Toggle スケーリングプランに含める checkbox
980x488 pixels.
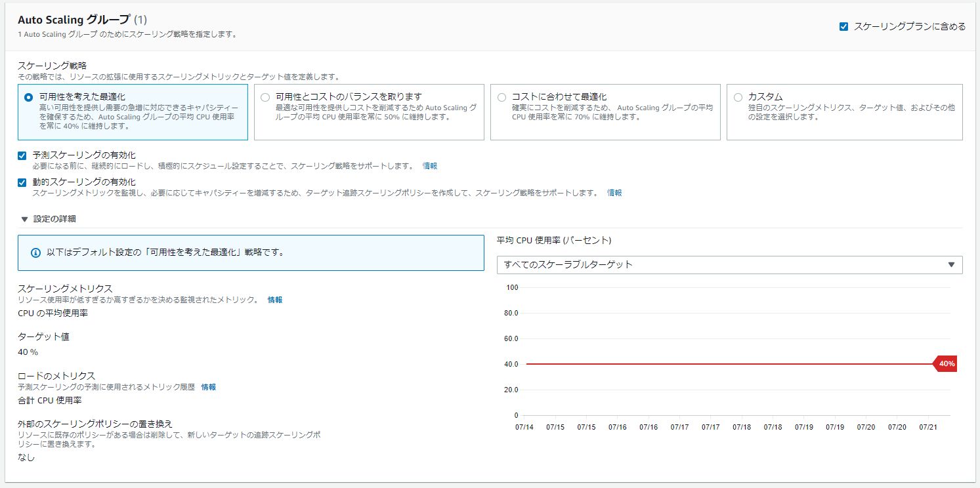pos(843,27)
